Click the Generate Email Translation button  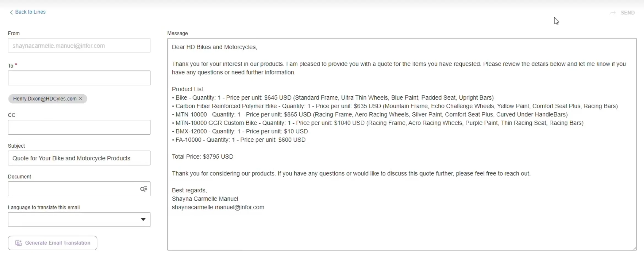pyautogui.click(x=53, y=243)
